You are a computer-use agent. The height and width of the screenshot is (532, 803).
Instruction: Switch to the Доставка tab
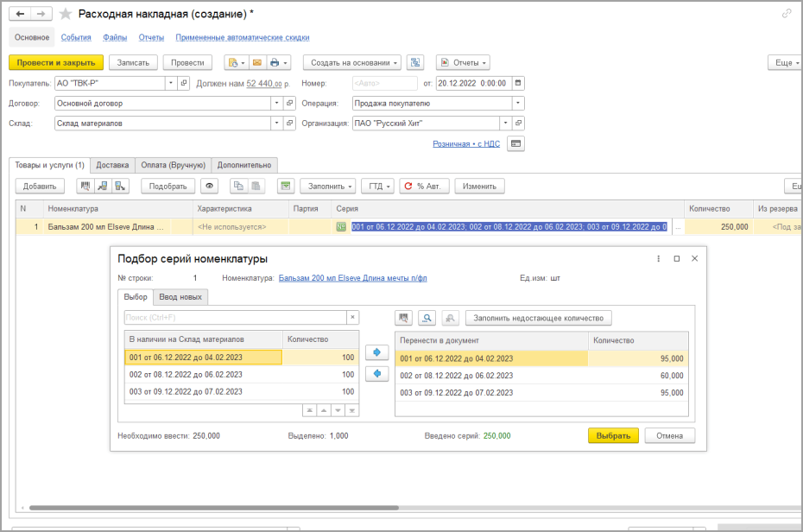[x=112, y=165]
